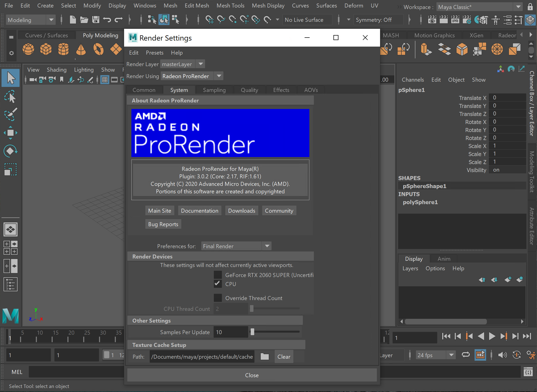Toggle workspace lock icon
The height and width of the screenshot is (392, 537).
(530, 7)
